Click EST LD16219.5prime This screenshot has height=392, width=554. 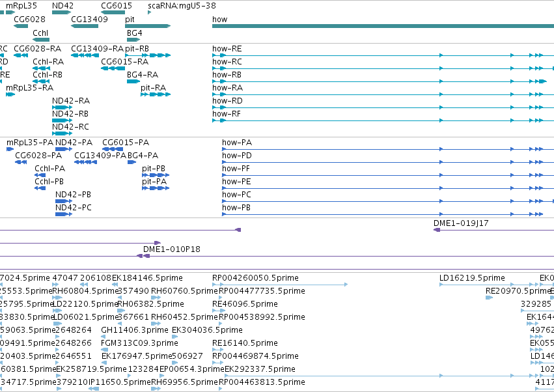473,278
